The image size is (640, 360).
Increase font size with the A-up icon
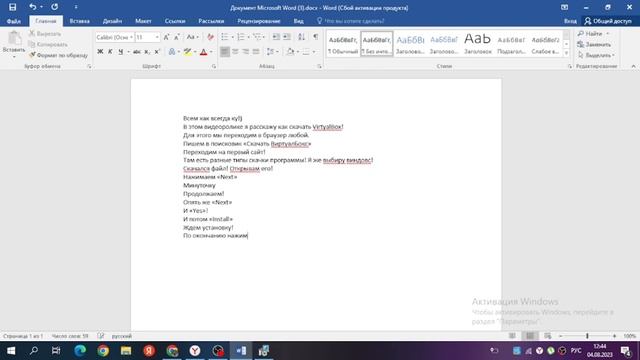tap(166, 37)
